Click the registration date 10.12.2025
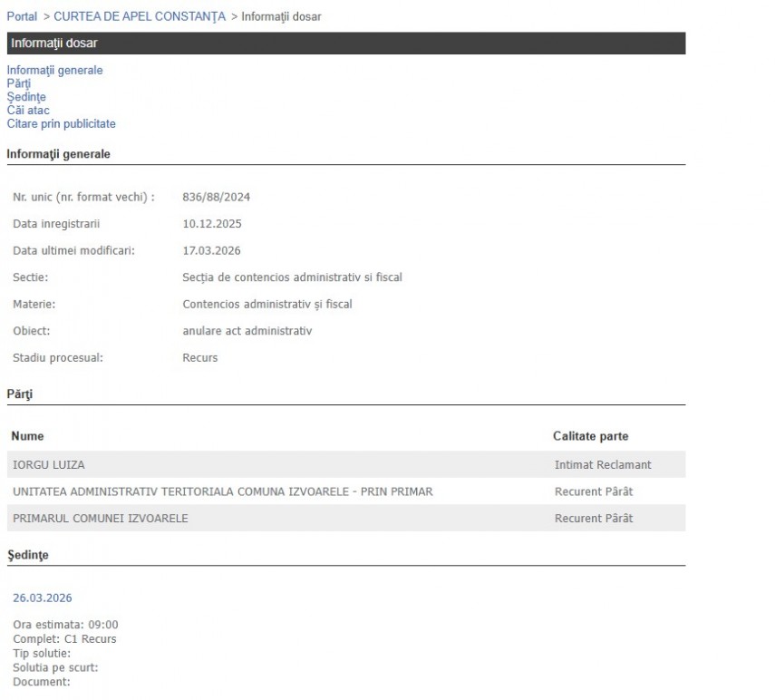The height and width of the screenshot is (700, 775). 212,224
